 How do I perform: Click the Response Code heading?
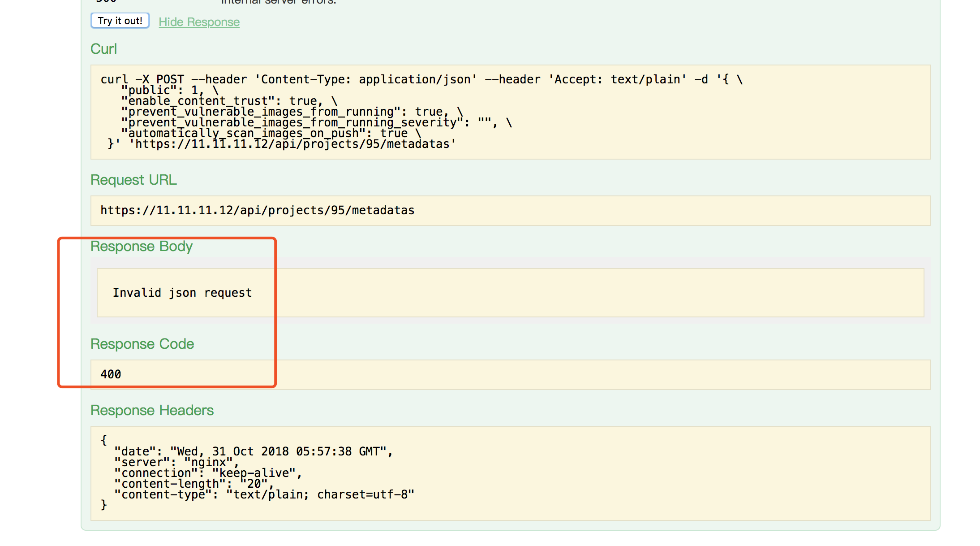tap(142, 344)
